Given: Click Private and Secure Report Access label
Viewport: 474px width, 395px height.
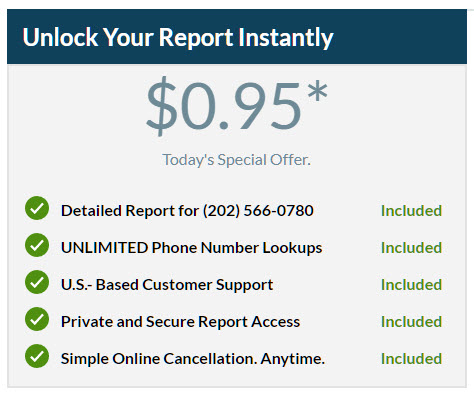Looking at the screenshot, I should pos(180,322).
